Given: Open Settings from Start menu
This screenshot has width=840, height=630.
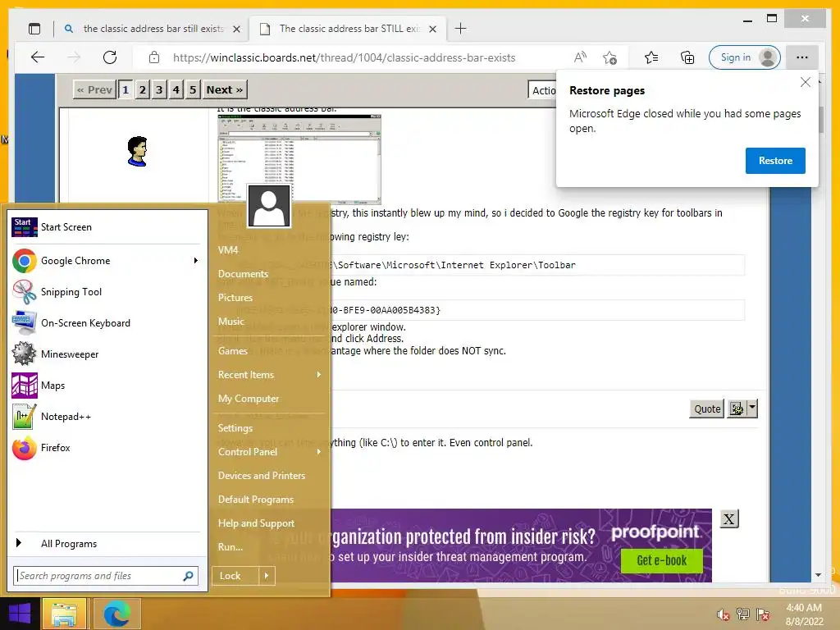Looking at the screenshot, I should coord(235,428).
